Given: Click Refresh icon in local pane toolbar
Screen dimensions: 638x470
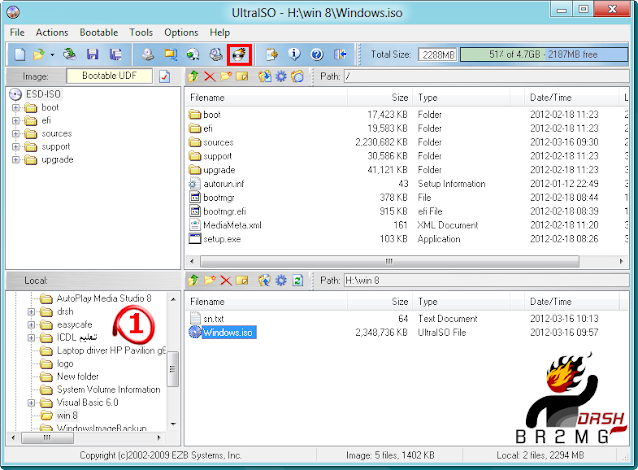Looking at the screenshot, I should (x=298, y=280).
